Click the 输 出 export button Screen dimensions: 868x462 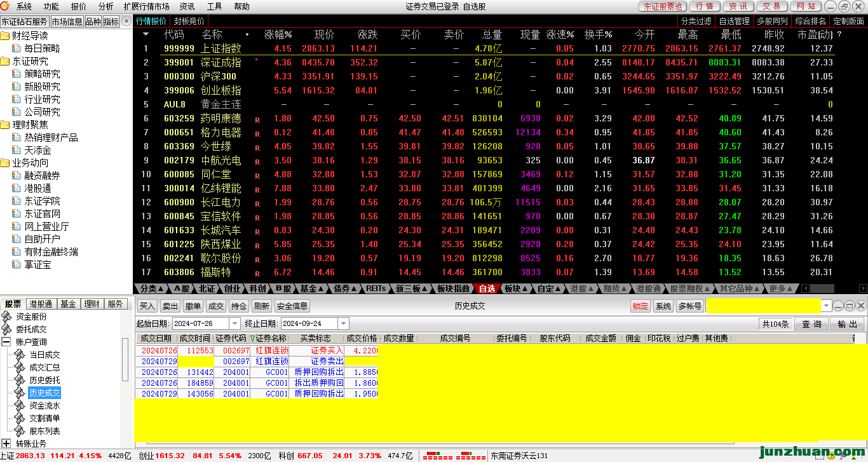847,324
